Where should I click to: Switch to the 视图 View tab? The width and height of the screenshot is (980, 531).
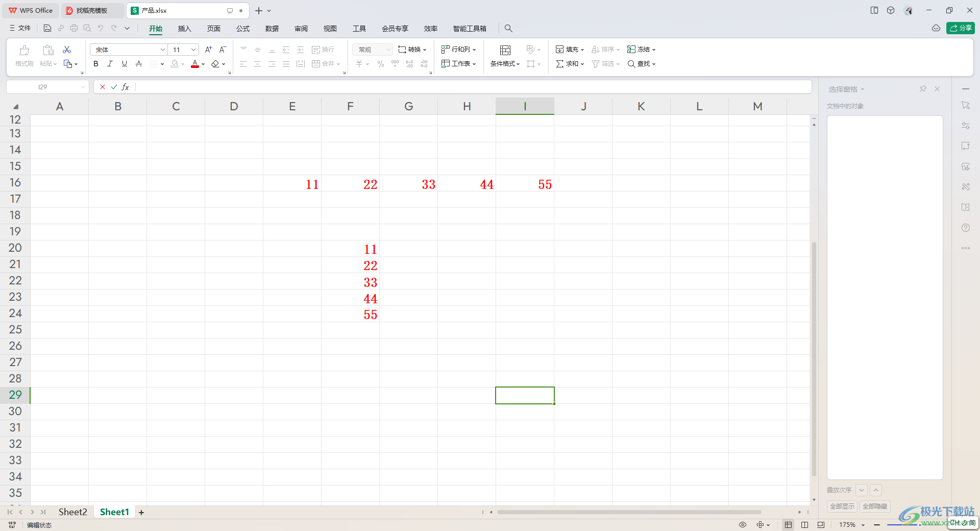coord(330,29)
